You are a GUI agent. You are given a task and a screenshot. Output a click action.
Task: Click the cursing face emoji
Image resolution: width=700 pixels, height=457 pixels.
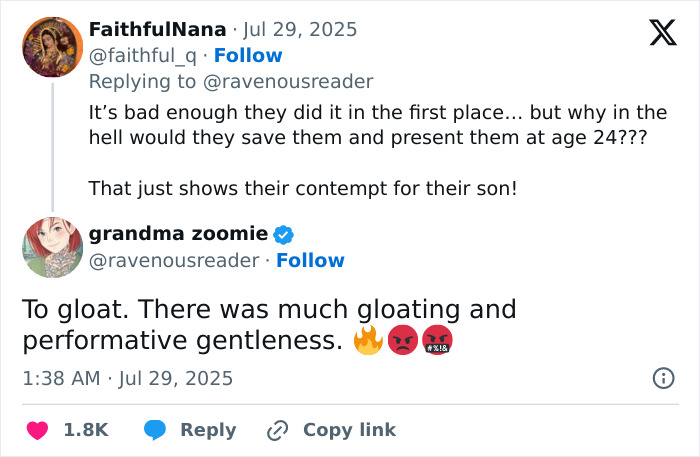(x=437, y=341)
